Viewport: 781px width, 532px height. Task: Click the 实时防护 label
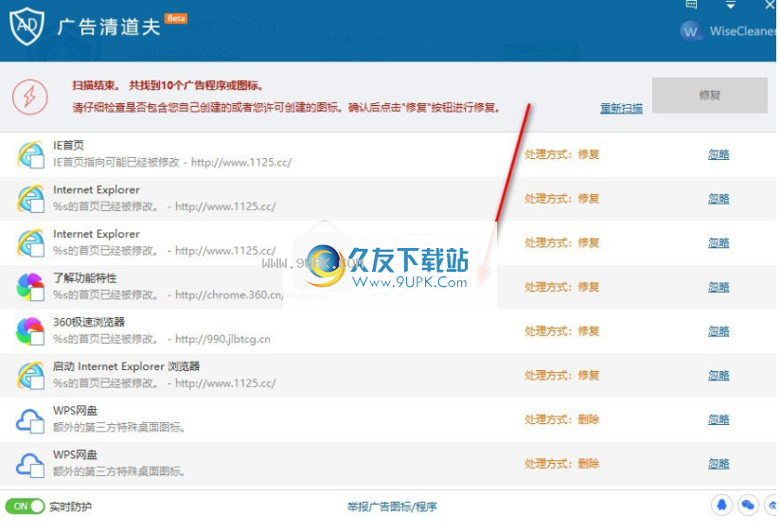coord(70,507)
